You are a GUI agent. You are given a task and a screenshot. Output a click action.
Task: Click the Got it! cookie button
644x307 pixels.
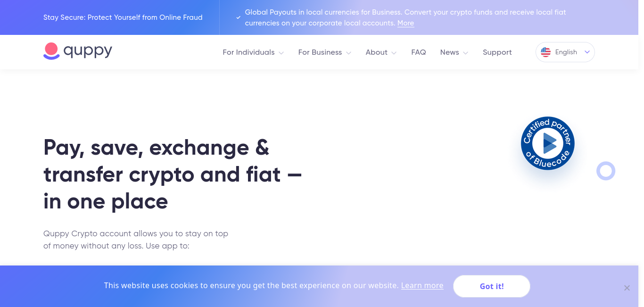[492, 286]
